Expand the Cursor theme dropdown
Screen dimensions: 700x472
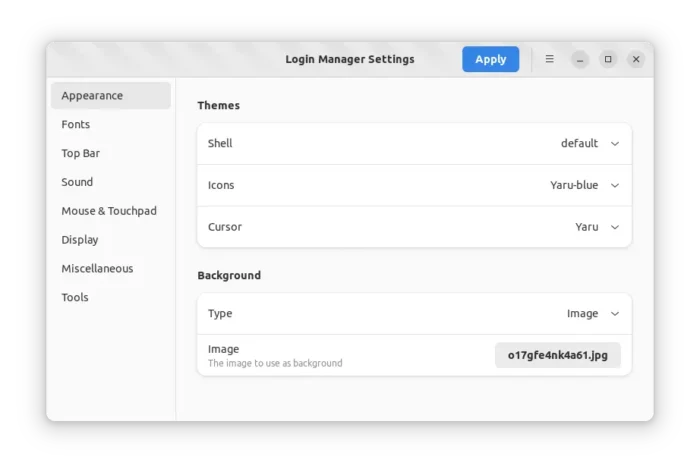coord(414,227)
